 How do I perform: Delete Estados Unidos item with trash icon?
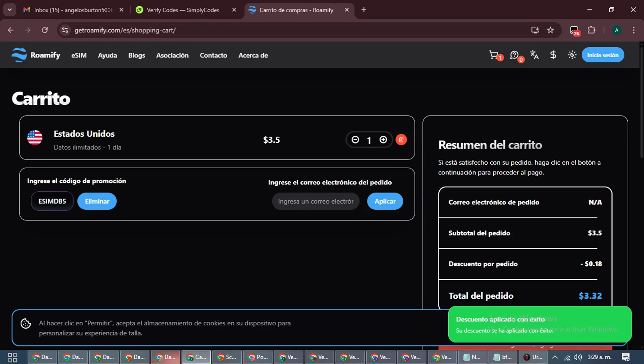401,140
